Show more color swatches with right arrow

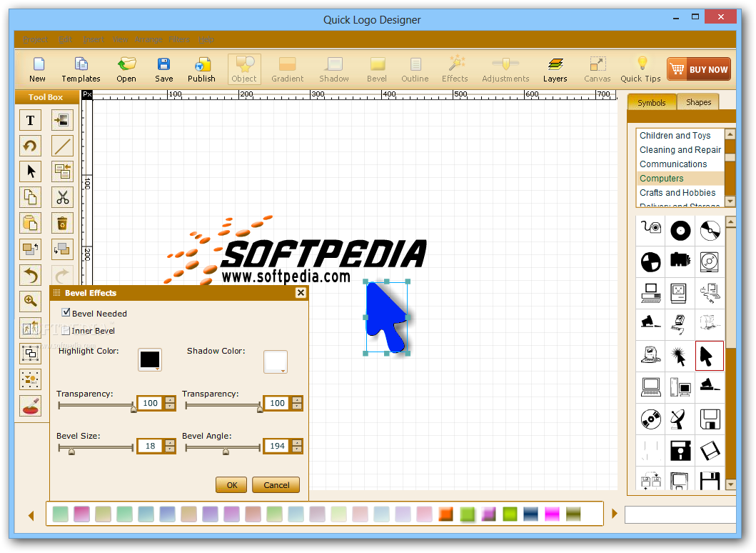[614, 514]
